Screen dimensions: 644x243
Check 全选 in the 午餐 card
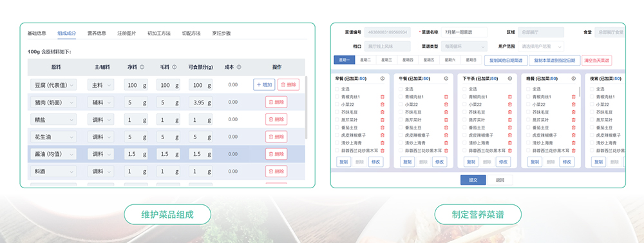coord(401,89)
